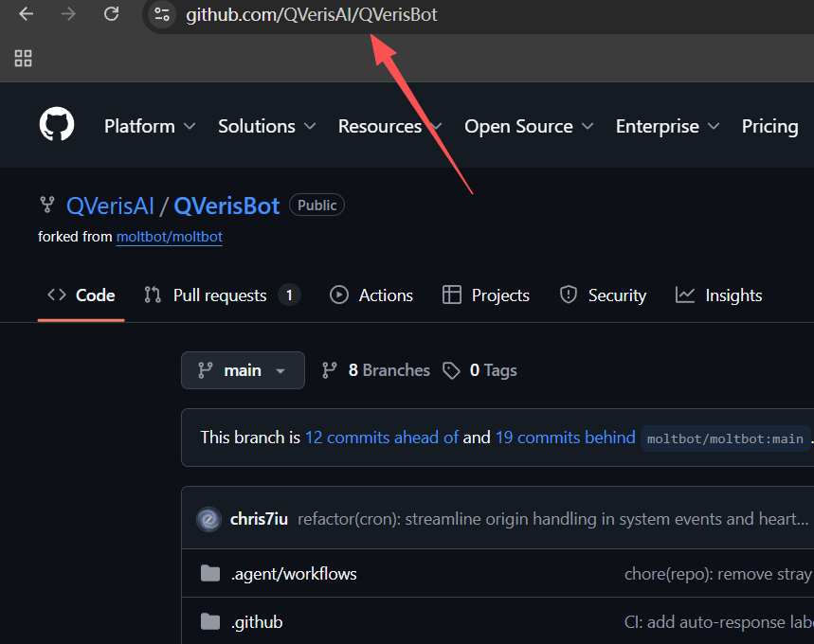Go to GitHub home via Octocat logo
814x644 pixels.
click(x=57, y=125)
